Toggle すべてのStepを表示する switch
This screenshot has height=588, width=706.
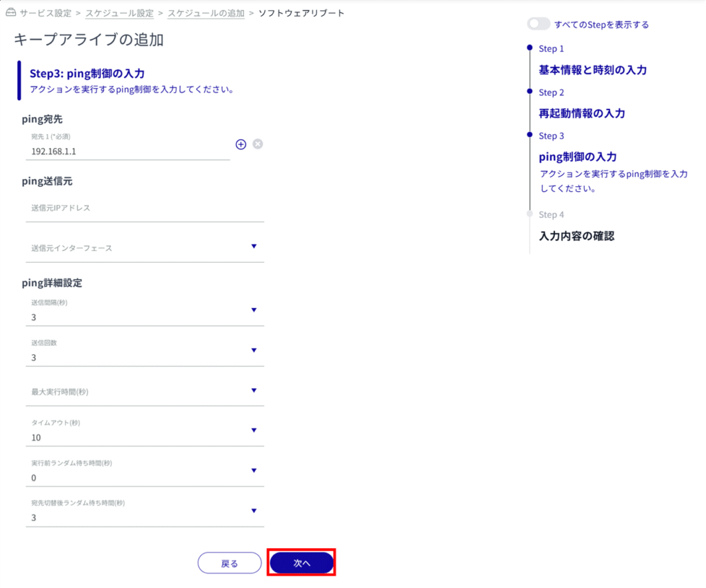click(x=538, y=24)
